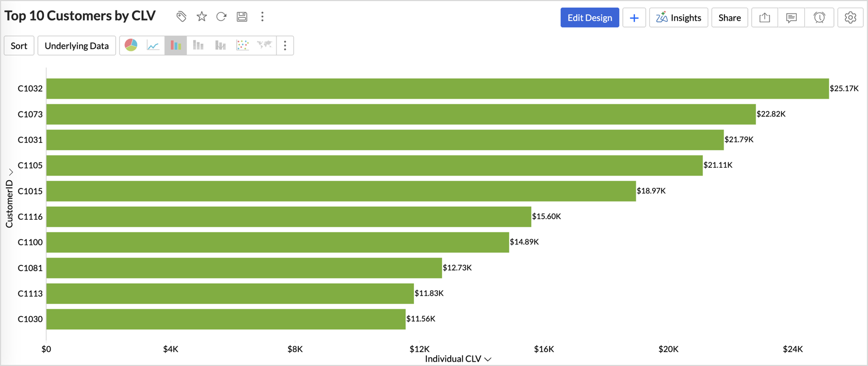
Task: Switch to map chart type
Action: pyautogui.click(x=265, y=45)
